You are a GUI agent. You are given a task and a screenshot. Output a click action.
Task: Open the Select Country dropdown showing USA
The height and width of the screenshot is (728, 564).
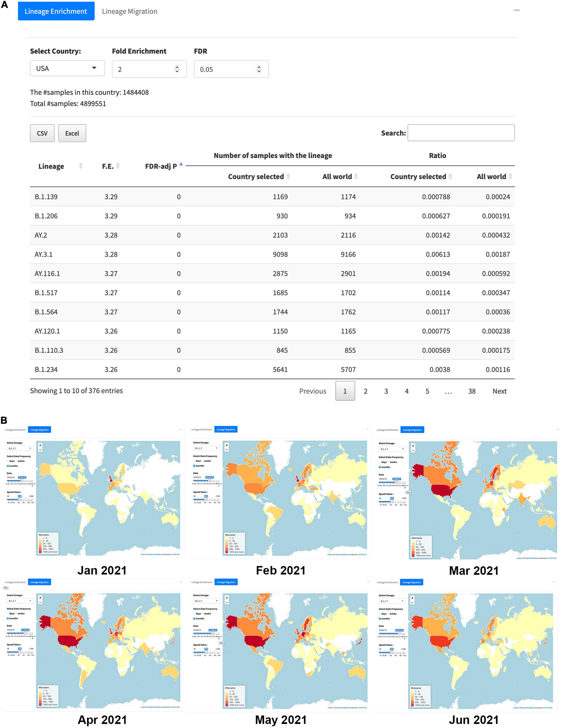tap(67, 68)
